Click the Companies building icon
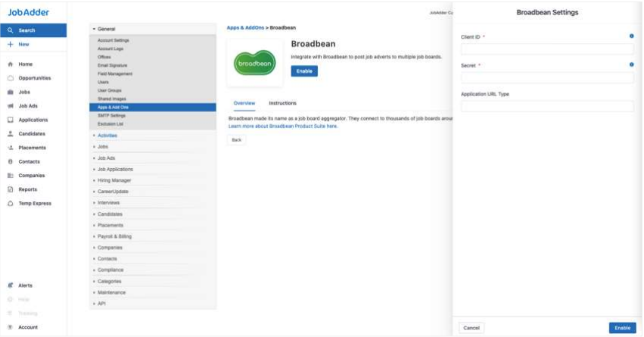644x337 pixels. (11, 176)
